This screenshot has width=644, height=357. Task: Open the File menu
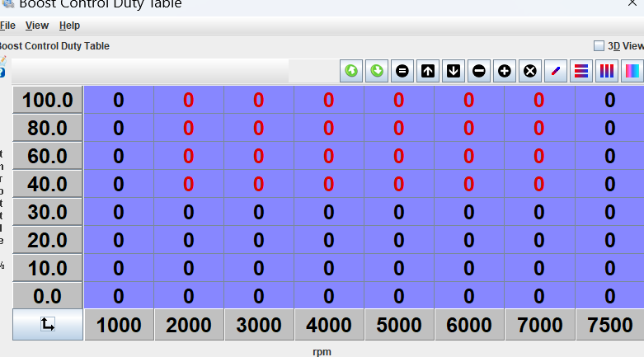point(7,26)
